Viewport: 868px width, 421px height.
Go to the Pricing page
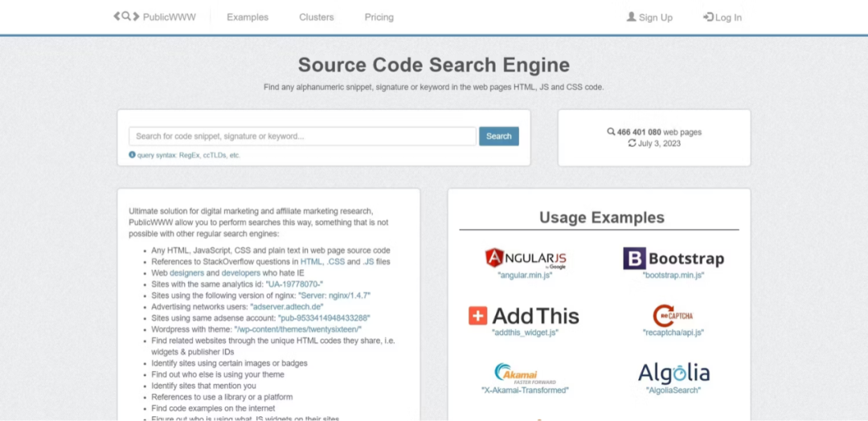point(379,17)
